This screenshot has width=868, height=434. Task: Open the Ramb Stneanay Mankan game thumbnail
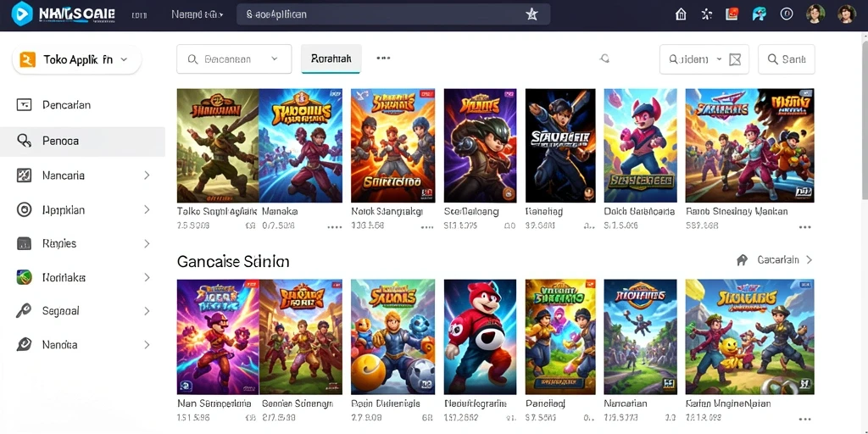(749, 146)
